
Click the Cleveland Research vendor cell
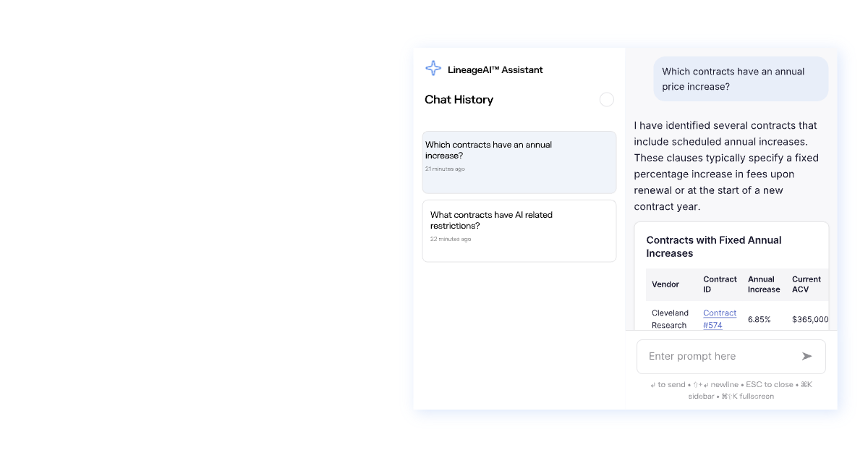point(670,319)
